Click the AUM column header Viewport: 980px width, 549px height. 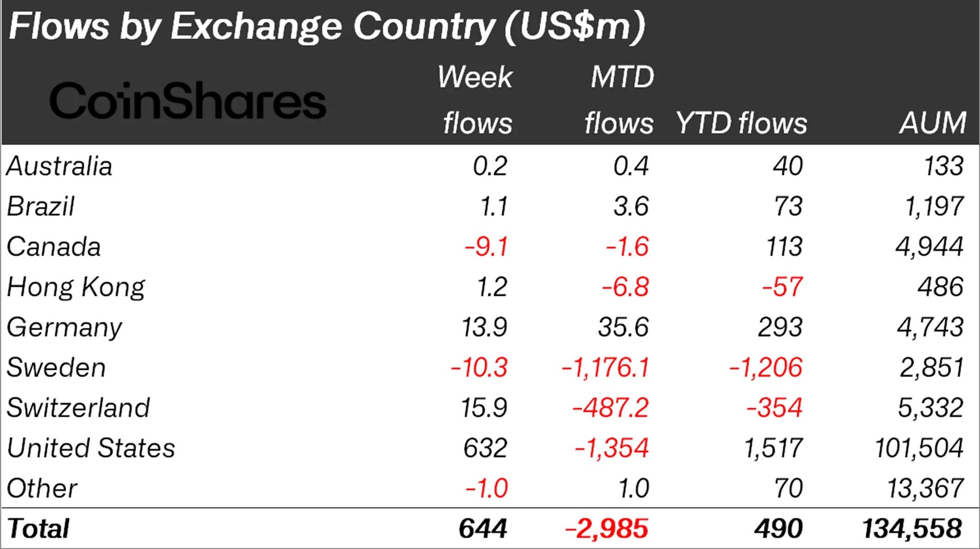click(933, 123)
